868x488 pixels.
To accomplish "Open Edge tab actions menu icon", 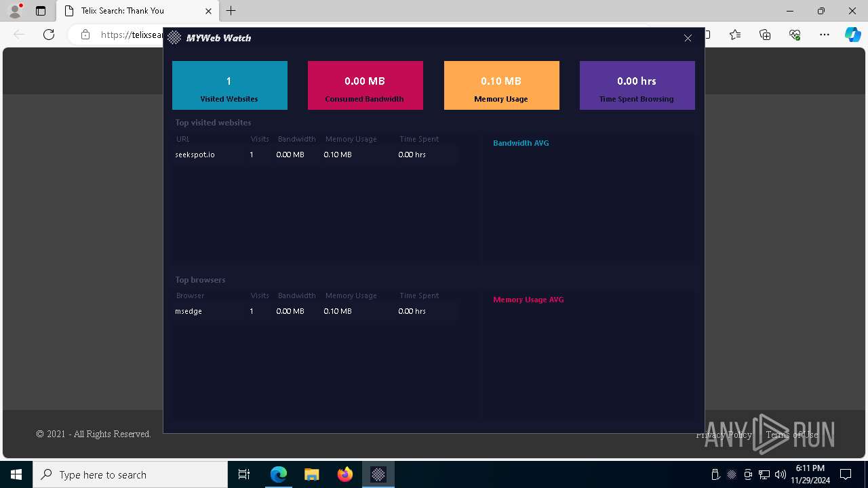I will click(x=41, y=11).
